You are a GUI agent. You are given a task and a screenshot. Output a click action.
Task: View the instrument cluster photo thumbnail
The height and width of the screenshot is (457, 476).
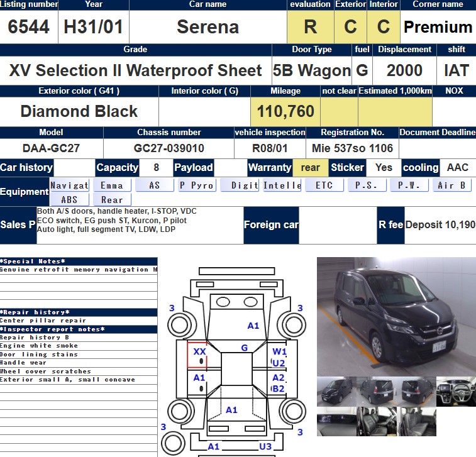(336, 422)
